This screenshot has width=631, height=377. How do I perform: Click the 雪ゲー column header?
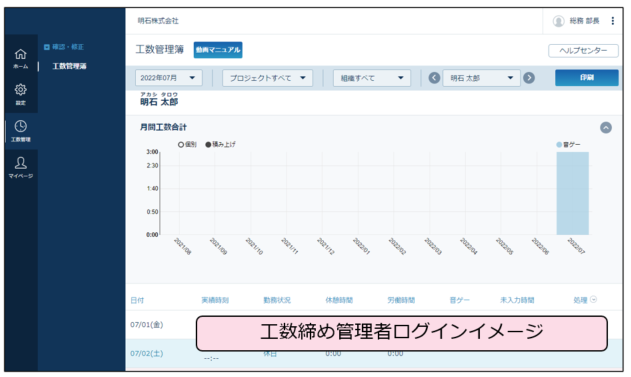459,300
